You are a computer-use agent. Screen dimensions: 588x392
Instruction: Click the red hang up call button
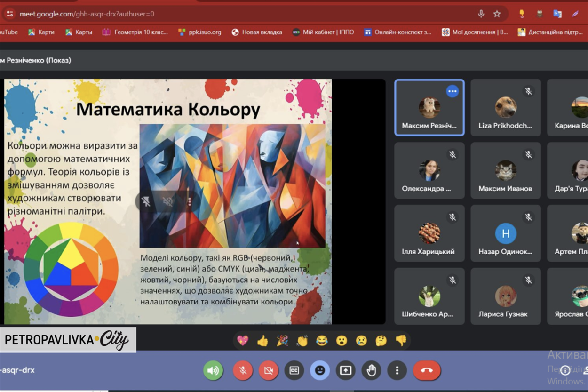[x=427, y=370]
